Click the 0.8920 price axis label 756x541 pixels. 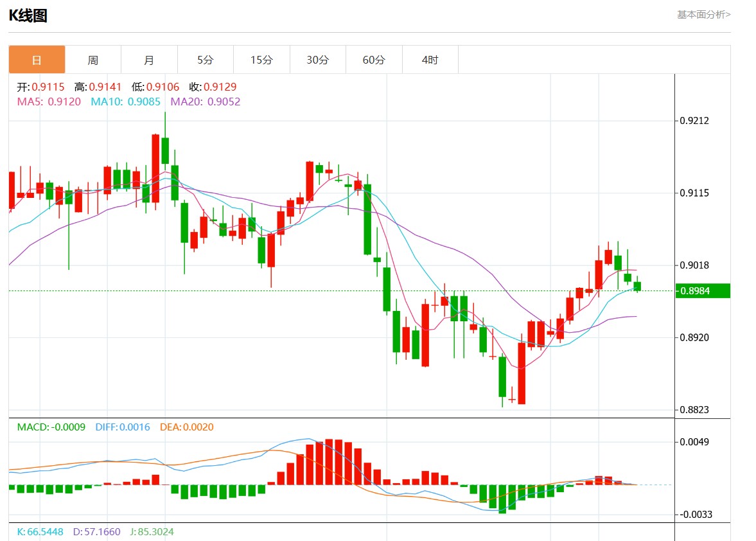[694, 337]
